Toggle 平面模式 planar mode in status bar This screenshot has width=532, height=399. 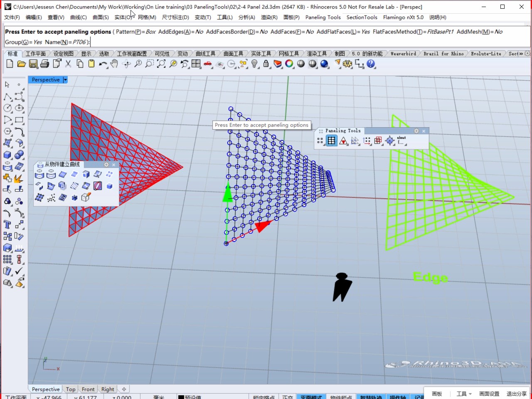(x=311, y=397)
